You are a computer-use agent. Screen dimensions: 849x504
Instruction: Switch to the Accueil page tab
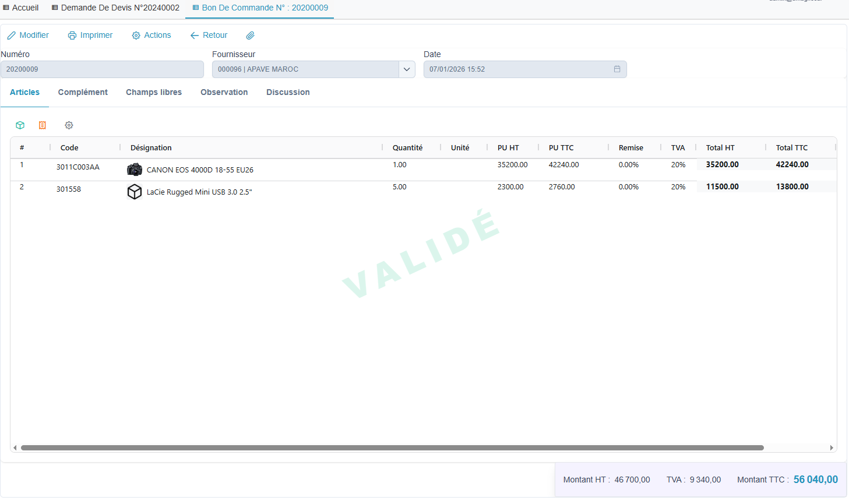(21, 8)
